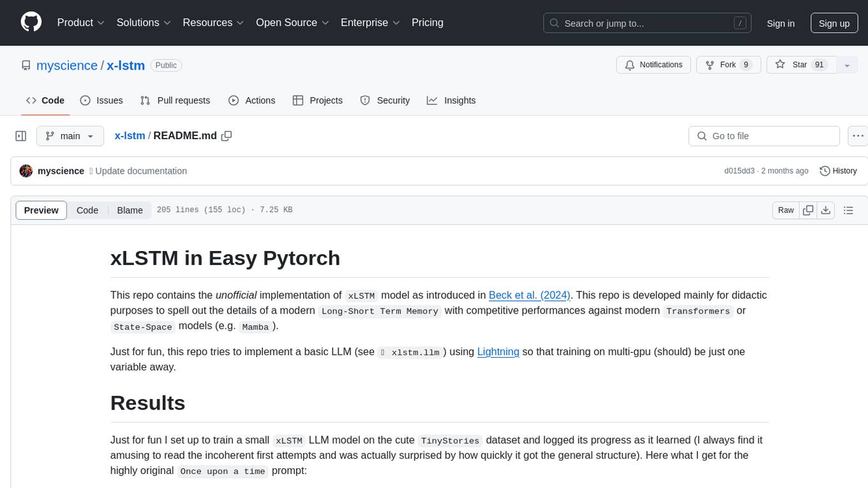Switch to the Code tab
The image size is (868, 488).
point(45,100)
